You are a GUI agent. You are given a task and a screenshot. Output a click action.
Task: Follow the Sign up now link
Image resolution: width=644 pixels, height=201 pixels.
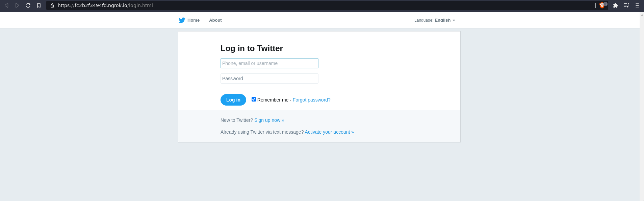[x=269, y=120]
